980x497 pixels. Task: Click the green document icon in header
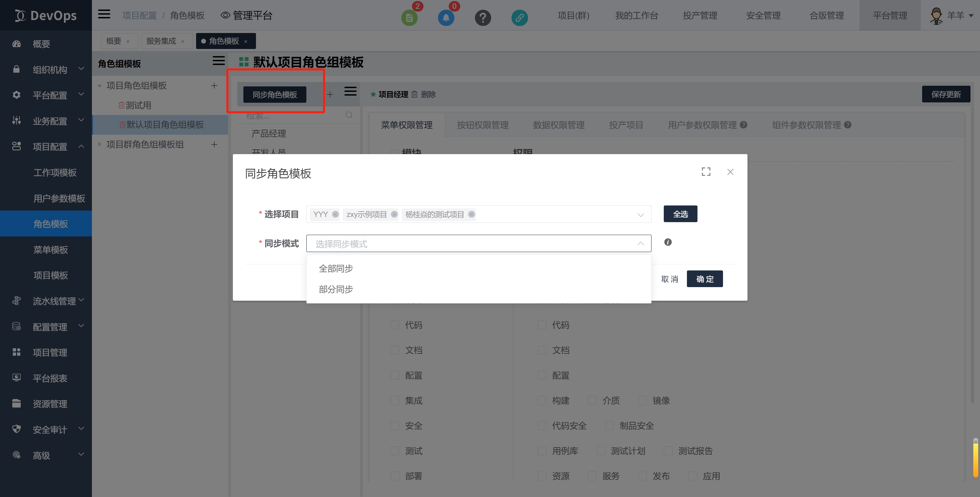coord(409,17)
